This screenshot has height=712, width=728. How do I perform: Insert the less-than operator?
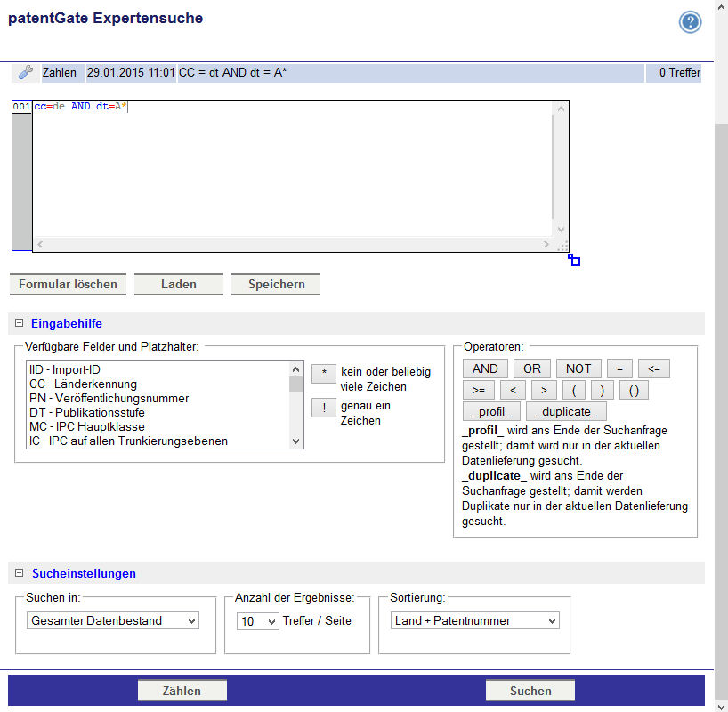513,390
